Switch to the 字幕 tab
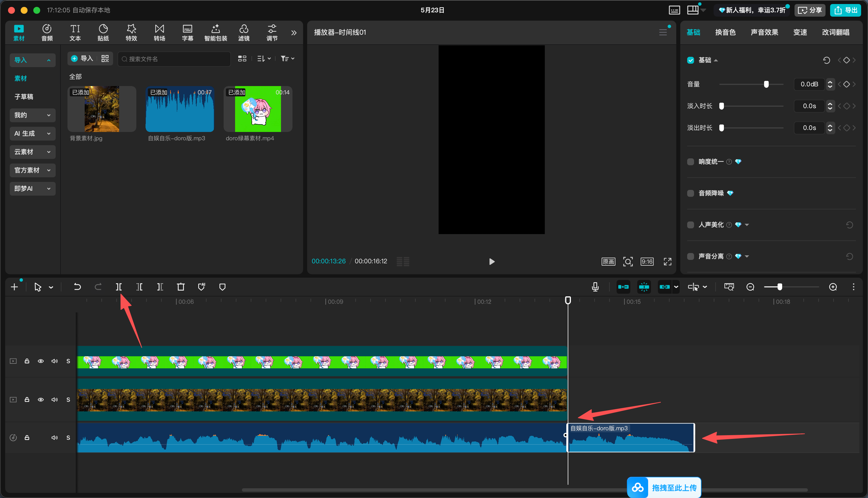This screenshot has height=498, width=868. coord(187,32)
